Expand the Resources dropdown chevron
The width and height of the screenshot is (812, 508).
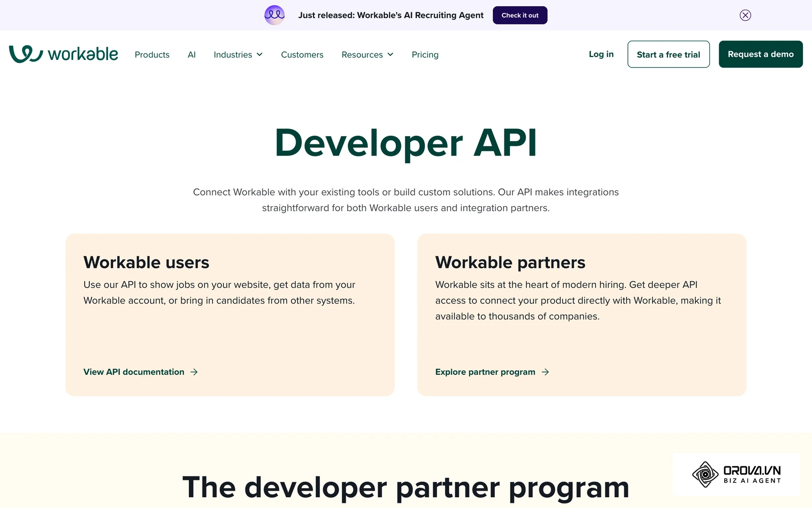tap(390, 54)
